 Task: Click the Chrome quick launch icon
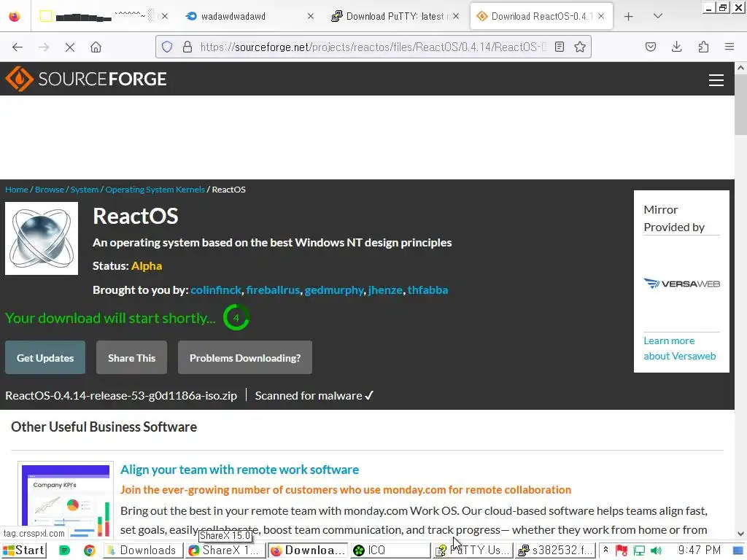tap(89, 551)
